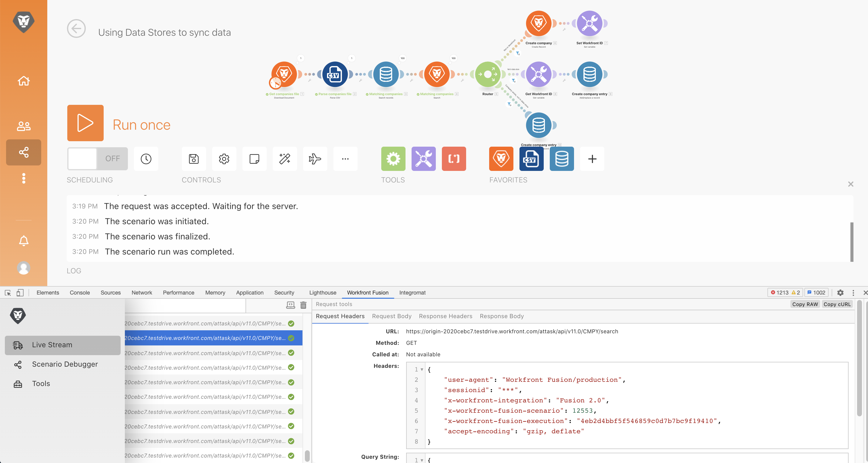
Task: Open the Notes icon in Controls
Action: click(254, 159)
